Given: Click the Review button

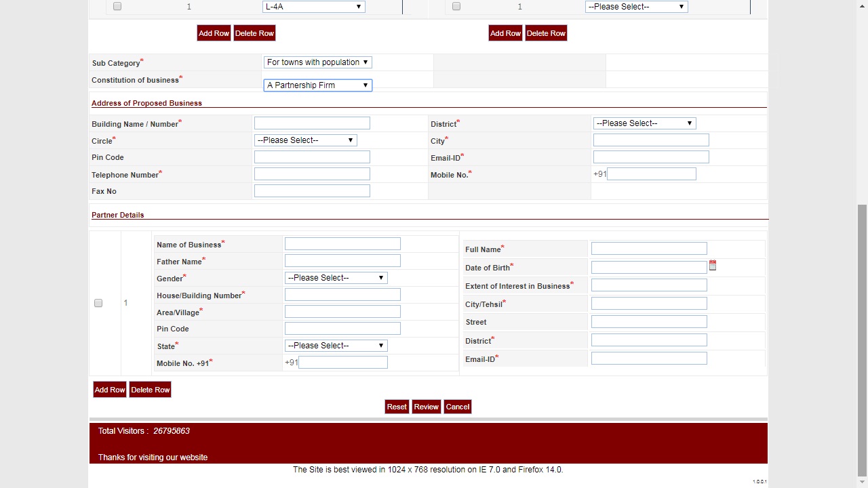Looking at the screenshot, I should [426, 406].
